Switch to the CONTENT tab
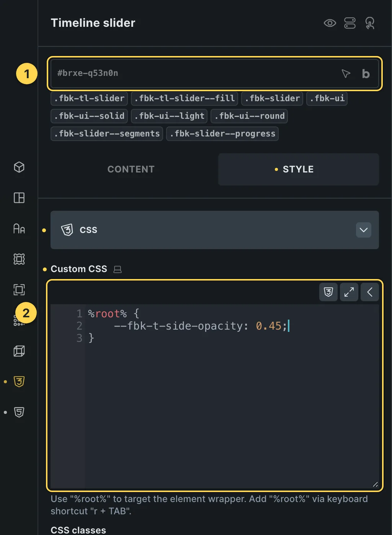The image size is (392, 535). [x=131, y=169]
